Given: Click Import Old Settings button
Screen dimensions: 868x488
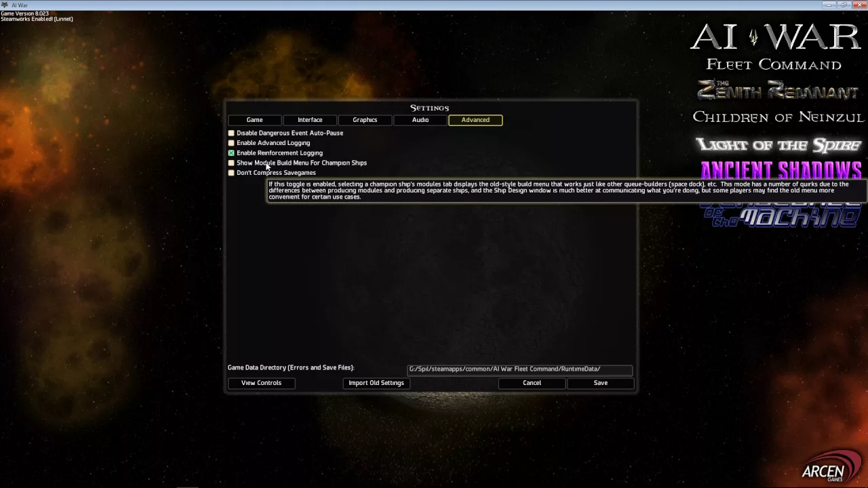Looking at the screenshot, I should point(376,383).
